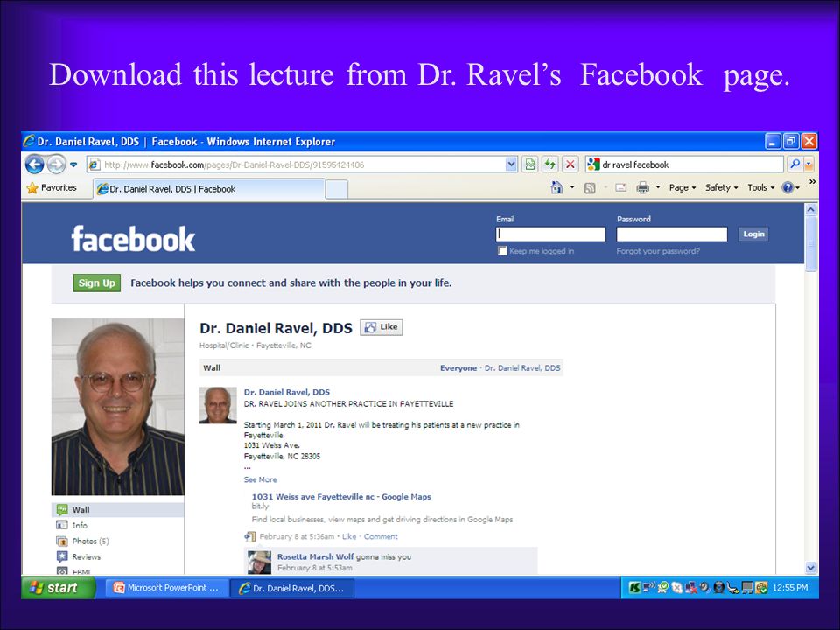Image resolution: width=840 pixels, height=630 pixels.
Task: Go back with the browser Back arrow
Action: [x=35, y=164]
